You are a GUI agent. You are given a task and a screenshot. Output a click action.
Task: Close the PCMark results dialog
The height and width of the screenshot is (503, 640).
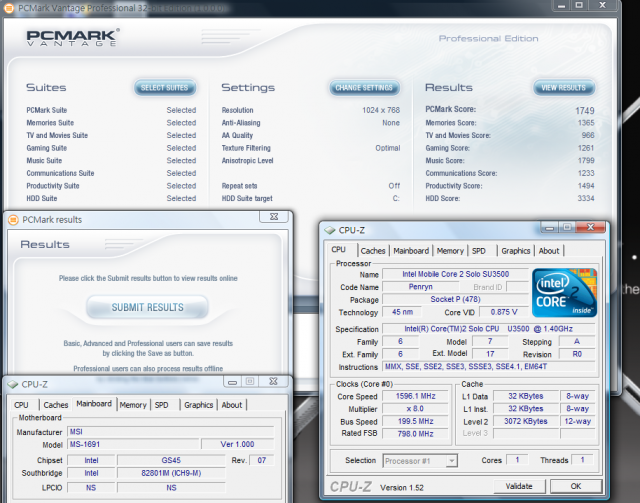[274, 217]
